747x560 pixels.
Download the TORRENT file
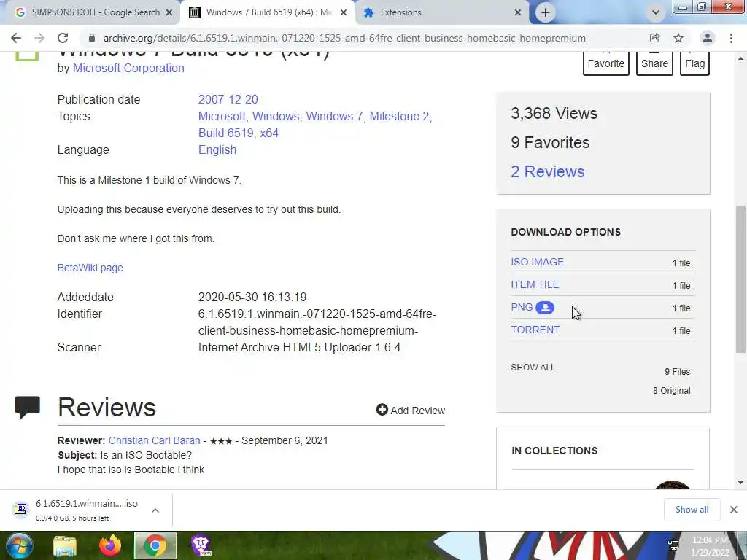click(535, 330)
